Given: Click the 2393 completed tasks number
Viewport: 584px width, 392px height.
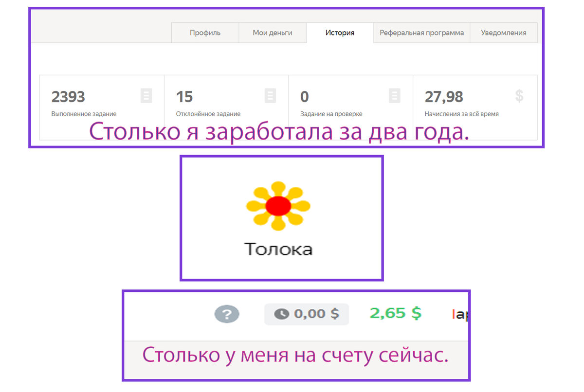Looking at the screenshot, I should 68,97.
